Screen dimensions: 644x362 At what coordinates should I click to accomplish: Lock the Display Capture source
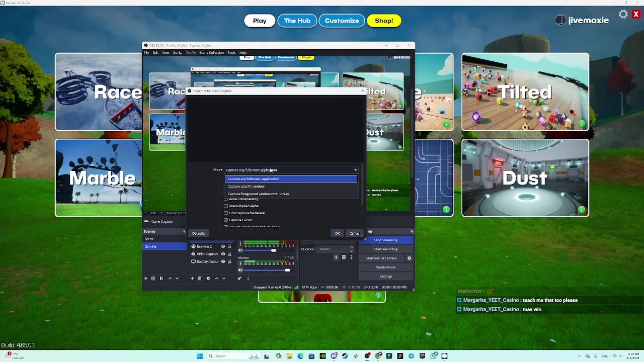(x=229, y=261)
